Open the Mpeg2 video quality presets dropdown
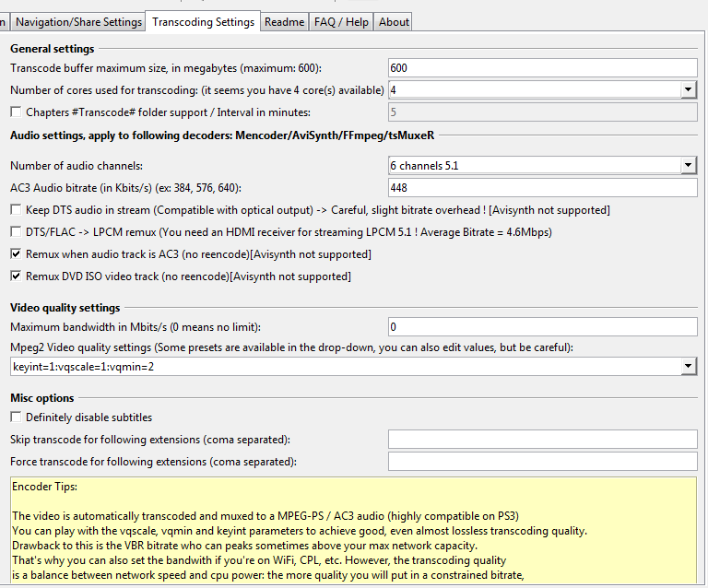Image resolution: width=708 pixels, height=588 pixels. pyautogui.click(x=688, y=367)
